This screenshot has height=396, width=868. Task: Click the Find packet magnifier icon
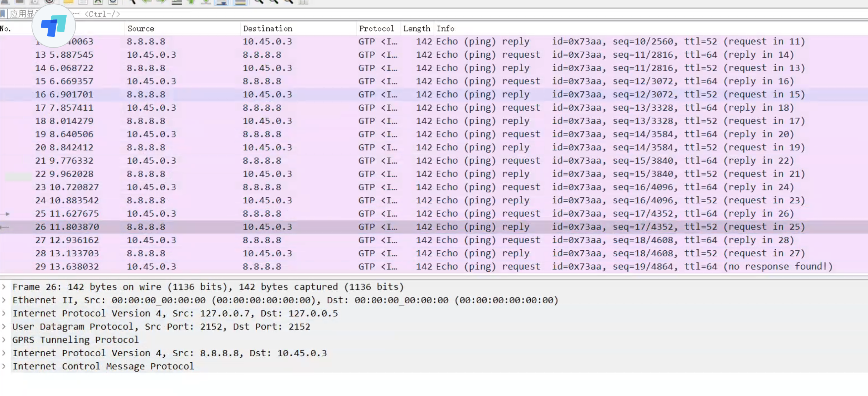pyautogui.click(x=131, y=2)
